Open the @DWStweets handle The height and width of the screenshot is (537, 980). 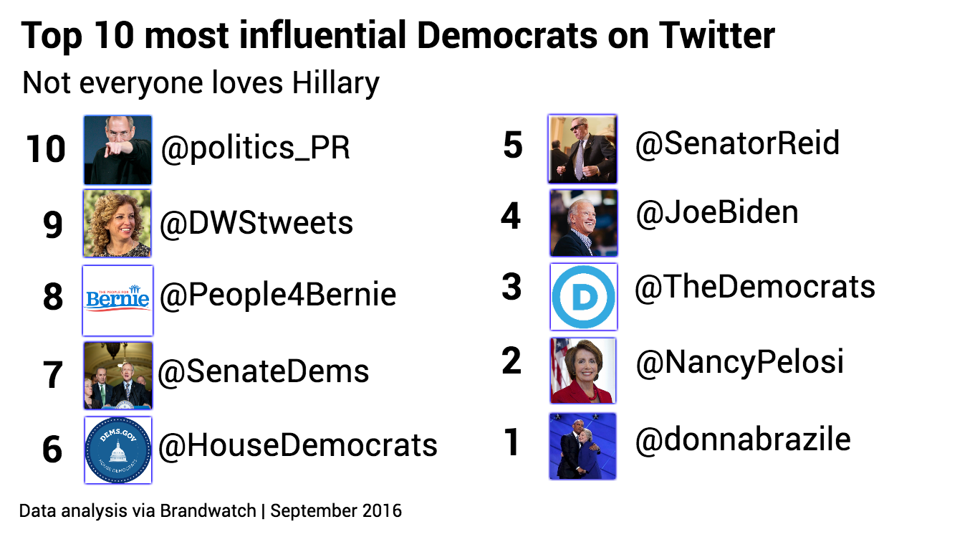tap(256, 223)
